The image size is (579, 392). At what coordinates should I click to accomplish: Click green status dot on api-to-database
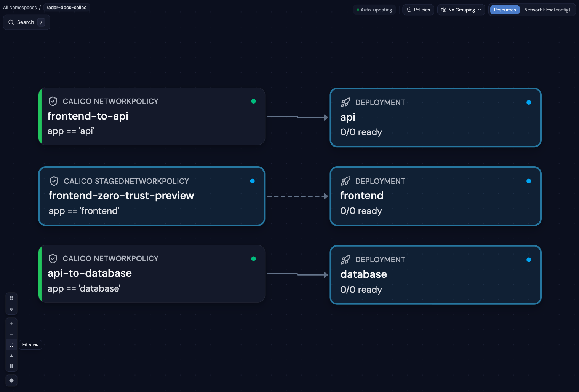click(x=254, y=259)
